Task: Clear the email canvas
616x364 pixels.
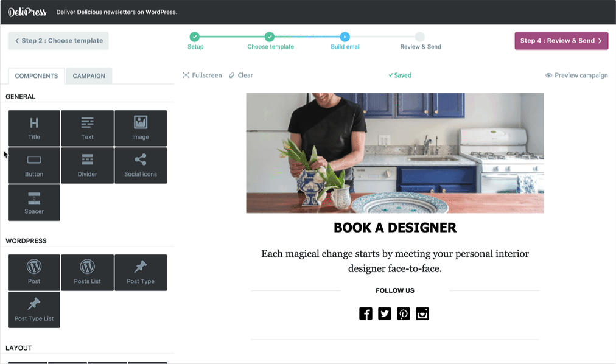Action: pyautogui.click(x=241, y=75)
